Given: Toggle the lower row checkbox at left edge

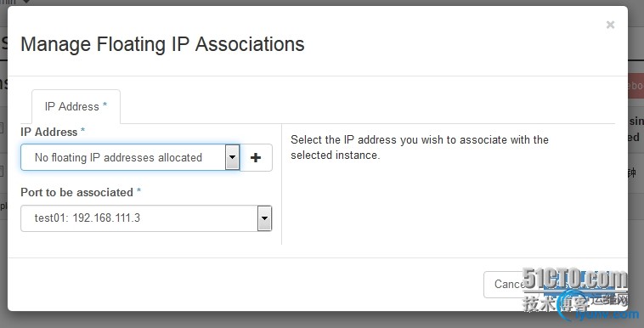Looking at the screenshot, I should pyautogui.click(x=1, y=171).
